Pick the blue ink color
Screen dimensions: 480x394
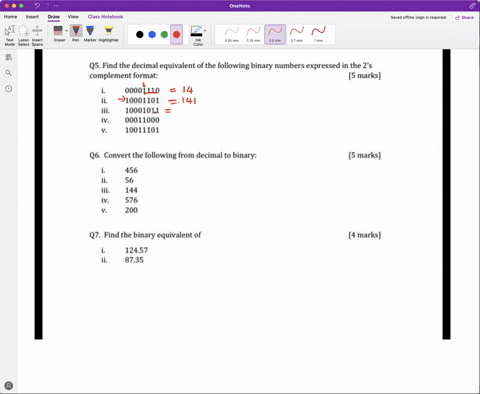pos(152,34)
